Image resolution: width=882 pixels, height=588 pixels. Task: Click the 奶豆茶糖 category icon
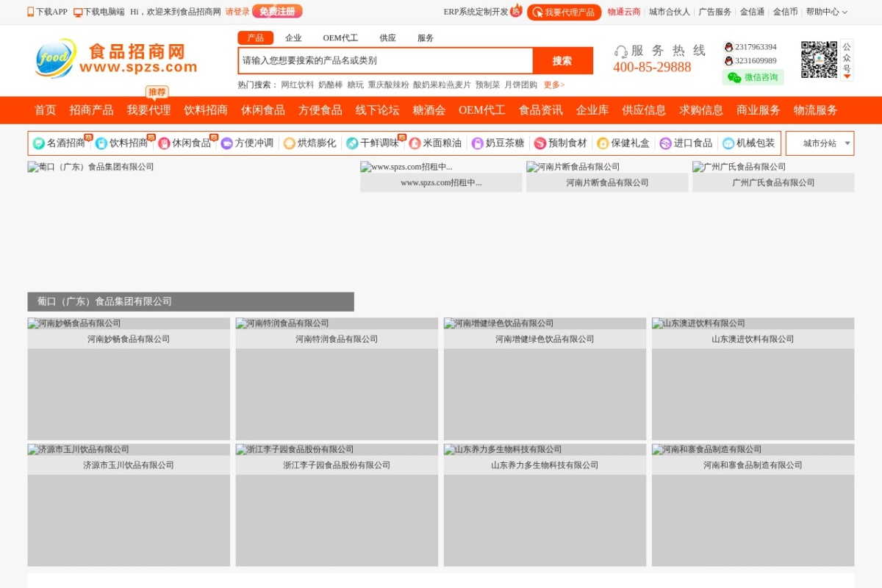click(x=478, y=143)
